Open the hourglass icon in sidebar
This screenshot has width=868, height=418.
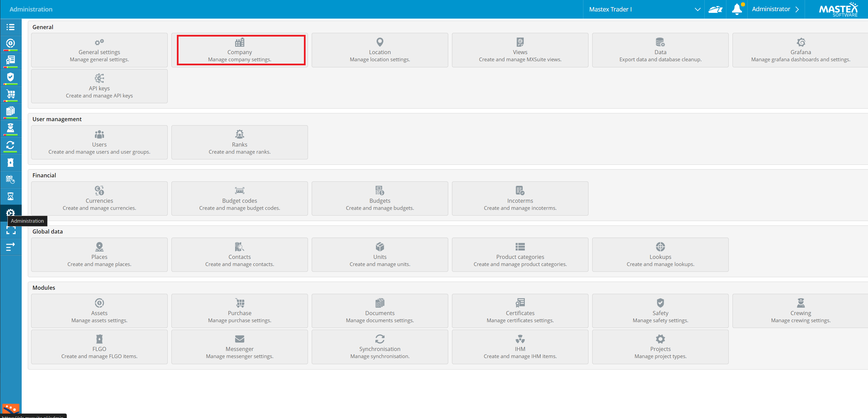(11, 196)
